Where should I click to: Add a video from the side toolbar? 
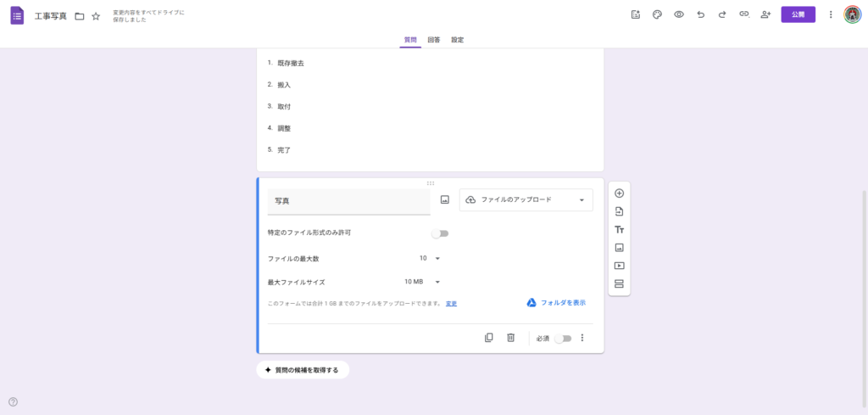[619, 266]
